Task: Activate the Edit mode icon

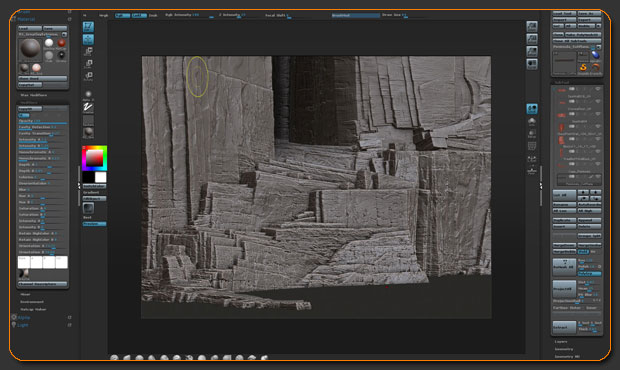Action: click(88, 27)
